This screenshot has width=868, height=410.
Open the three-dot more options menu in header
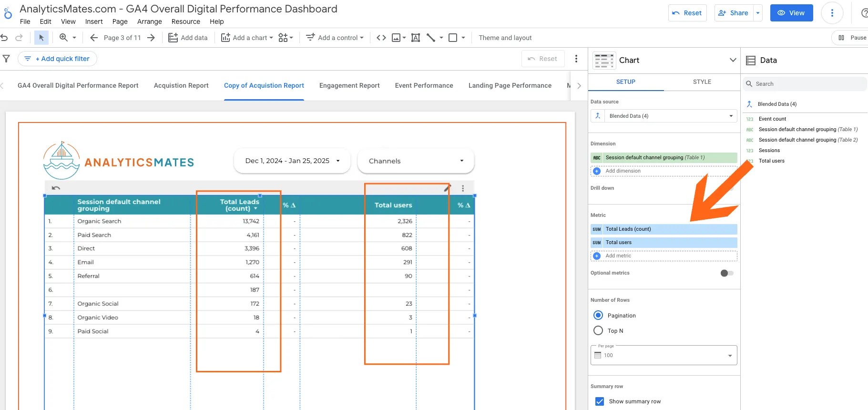[x=832, y=13]
